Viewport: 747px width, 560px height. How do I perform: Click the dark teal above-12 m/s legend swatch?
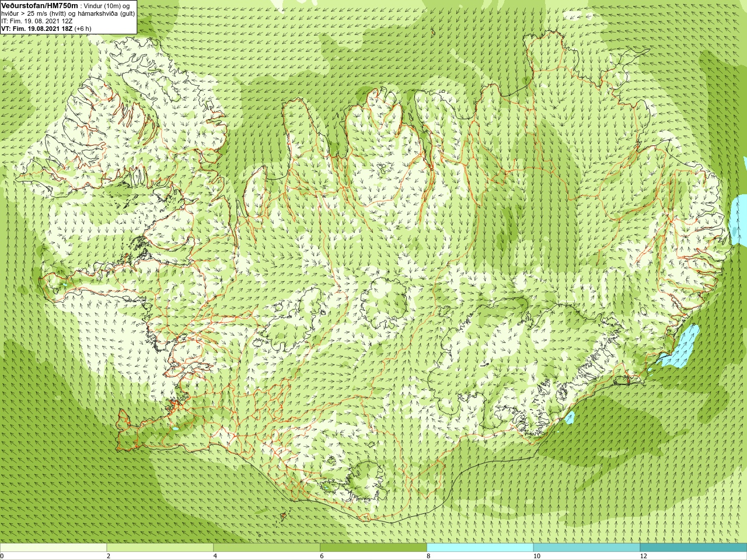tap(693, 548)
